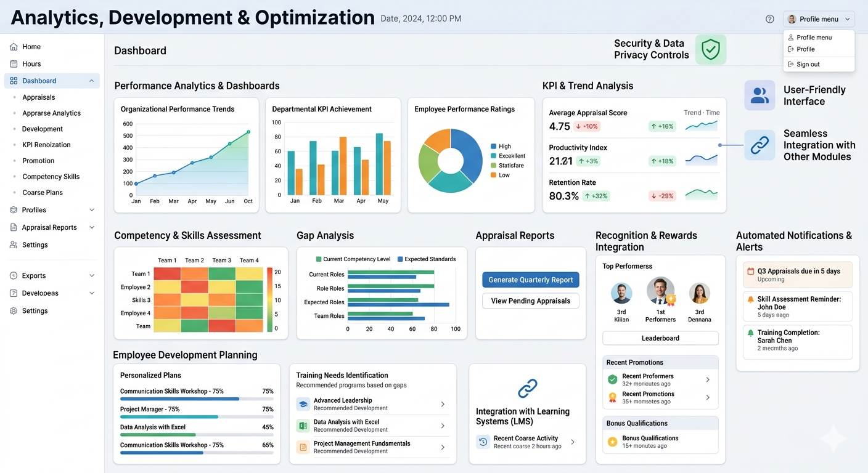Click the Retention Rate trend sparkline
Image resolution: width=868 pixels, height=473 pixels.
[x=702, y=195]
